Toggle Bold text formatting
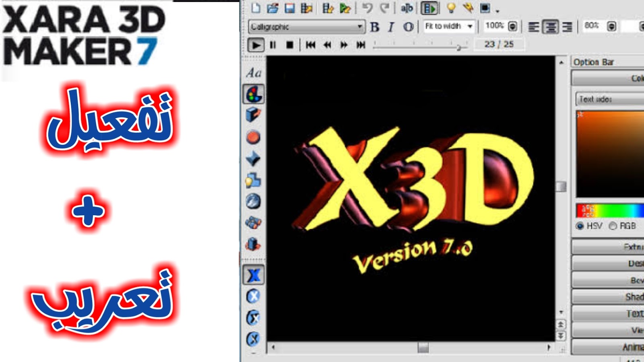Screen dimensions: 644x362 pyautogui.click(x=375, y=27)
